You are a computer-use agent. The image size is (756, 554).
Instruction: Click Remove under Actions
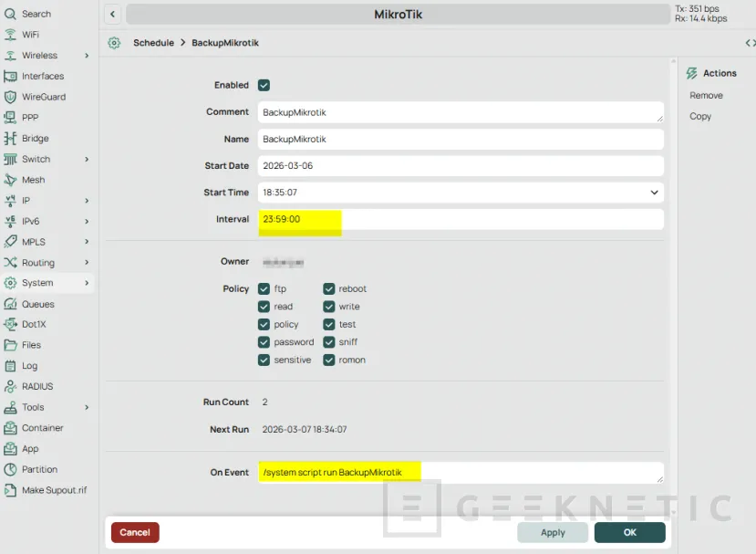click(x=706, y=95)
